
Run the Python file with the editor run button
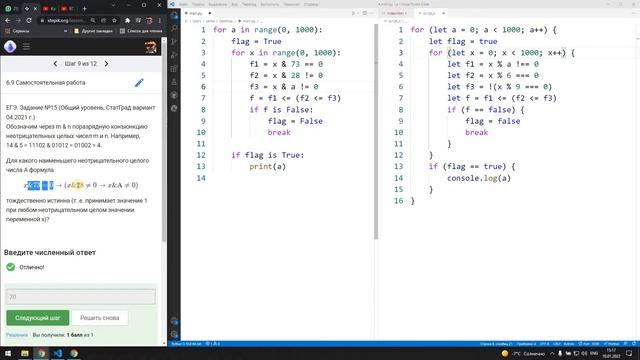[x=353, y=13]
